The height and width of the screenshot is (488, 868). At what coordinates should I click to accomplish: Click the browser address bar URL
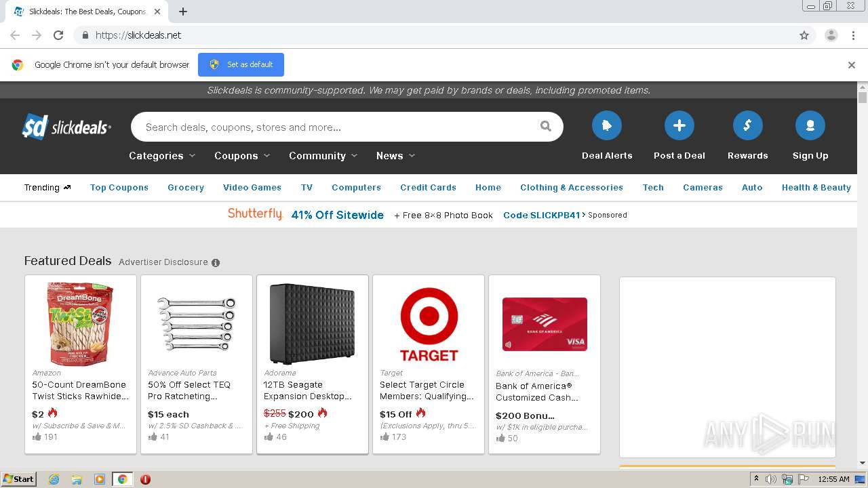pyautogui.click(x=138, y=35)
